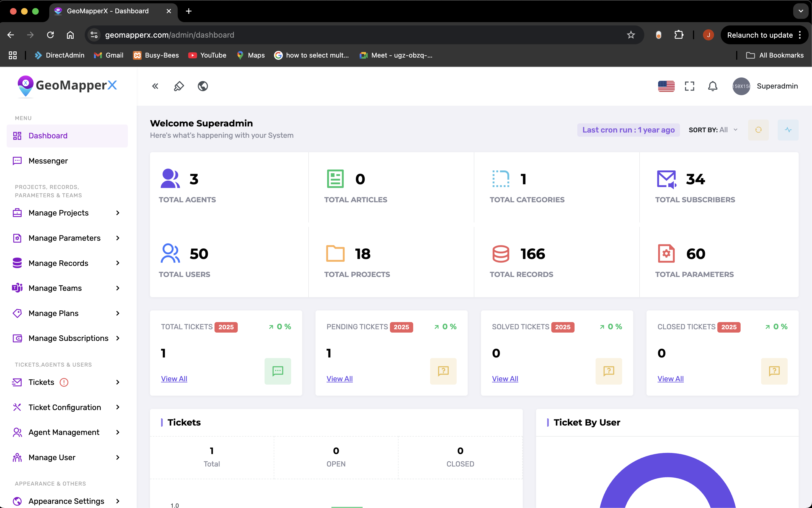Open the All Bookmarks folder

pyautogui.click(x=774, y=55)
